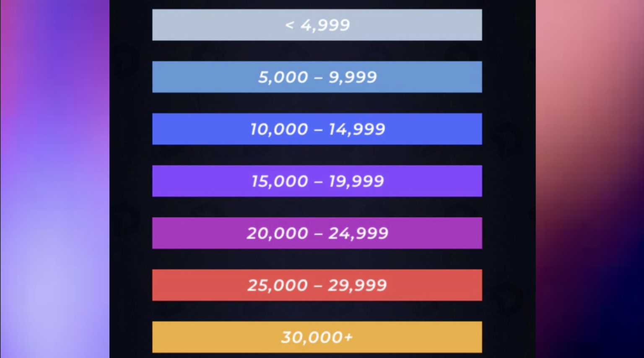The height and width of the screenshot is (358, 644).
Task: Click the '20,000' number text
Action: tap(278, 233)
